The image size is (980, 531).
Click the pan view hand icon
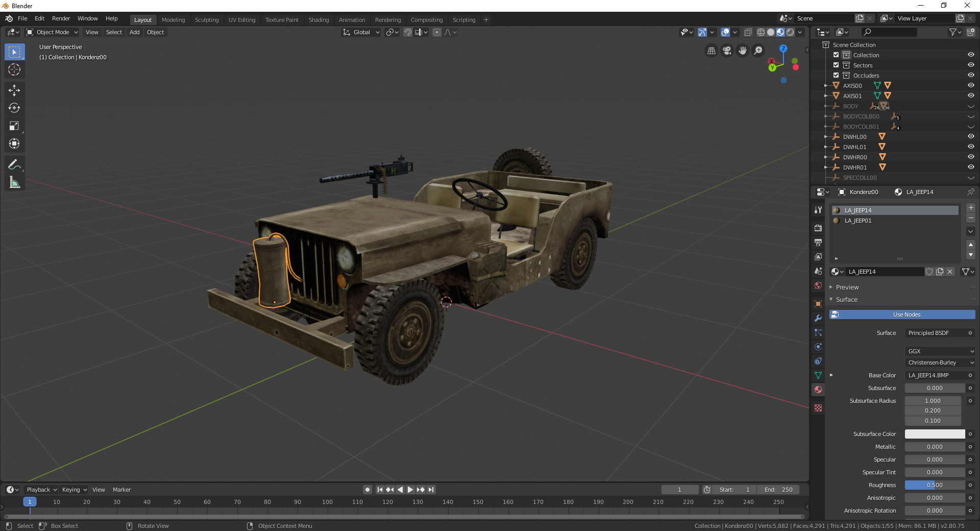(x=743, y=51)
